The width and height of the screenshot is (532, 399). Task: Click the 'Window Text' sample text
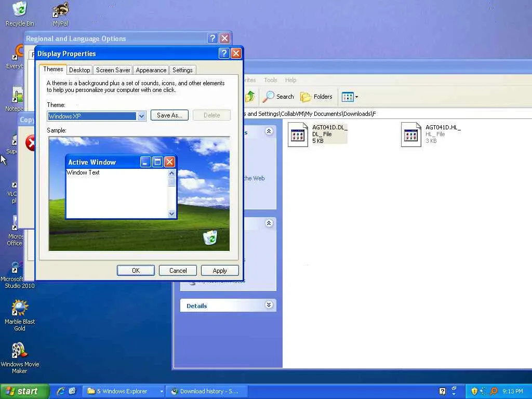pos(83,172)
